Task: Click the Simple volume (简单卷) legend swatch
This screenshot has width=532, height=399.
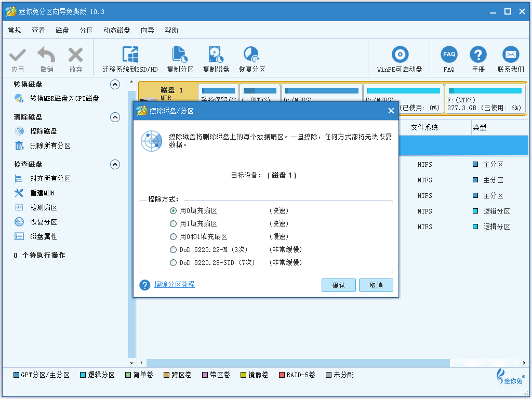Action: pos(128,375)
